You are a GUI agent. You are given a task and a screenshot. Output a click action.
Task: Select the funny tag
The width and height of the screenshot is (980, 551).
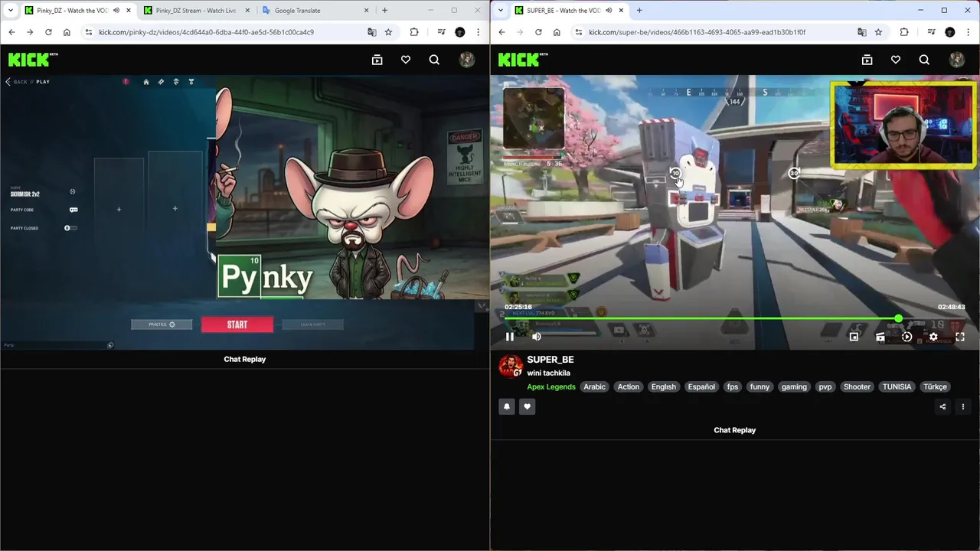coord(759,386)
